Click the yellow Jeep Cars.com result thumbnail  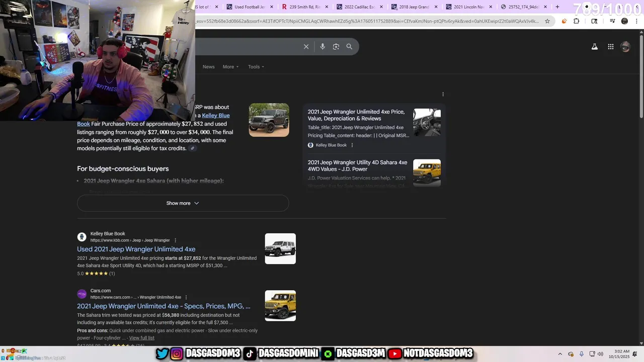[280, 306]
